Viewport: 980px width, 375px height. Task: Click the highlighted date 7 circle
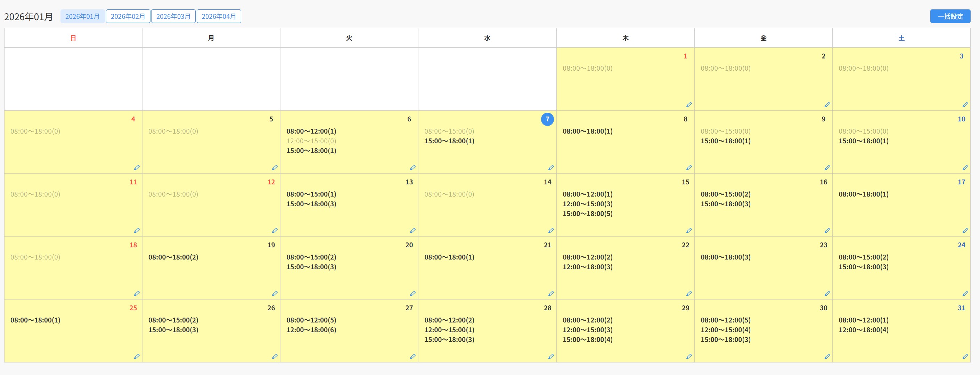pos(547,119)
